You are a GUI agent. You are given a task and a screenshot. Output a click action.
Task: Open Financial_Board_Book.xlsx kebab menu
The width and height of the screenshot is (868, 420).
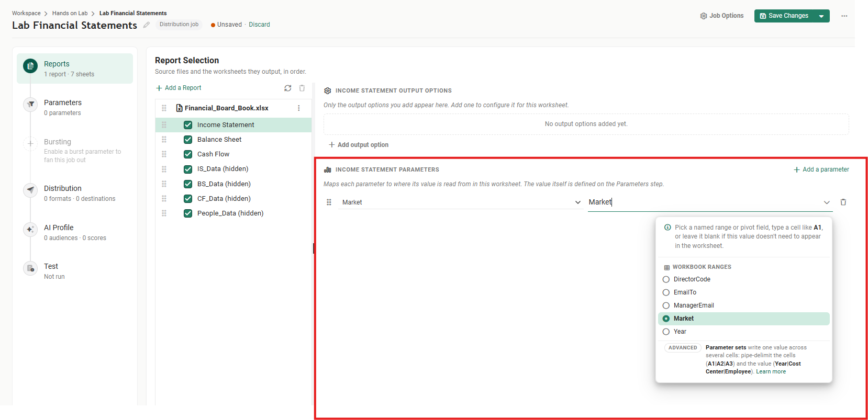point(299,108)
